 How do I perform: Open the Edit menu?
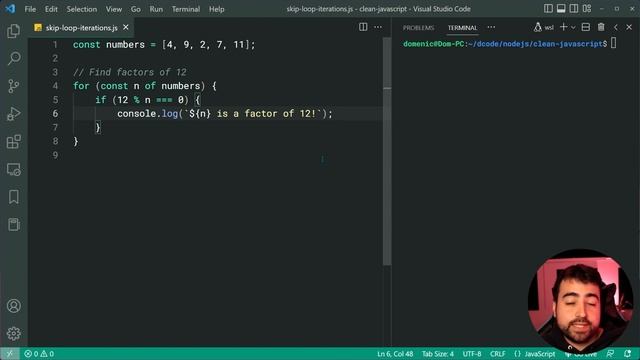tap(51, 9)
